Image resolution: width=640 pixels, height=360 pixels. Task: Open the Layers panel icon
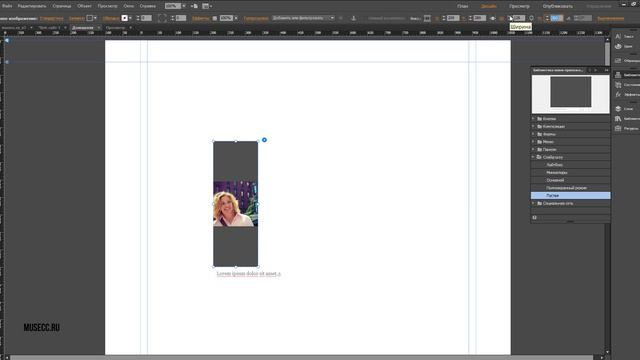pos(618,109)
